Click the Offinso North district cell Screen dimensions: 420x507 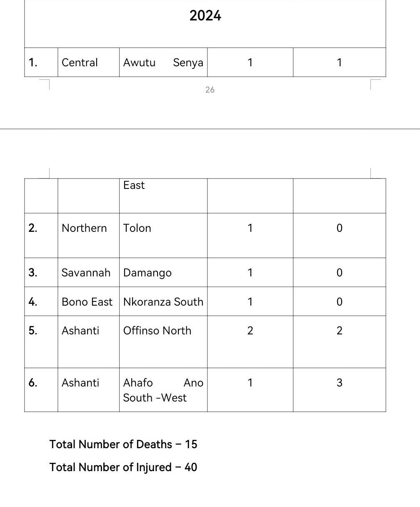pos(157,331)
